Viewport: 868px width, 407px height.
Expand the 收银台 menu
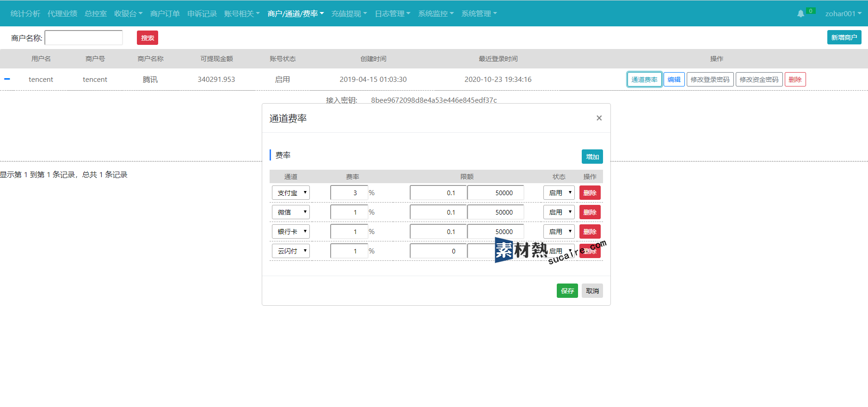pos(128,14)
